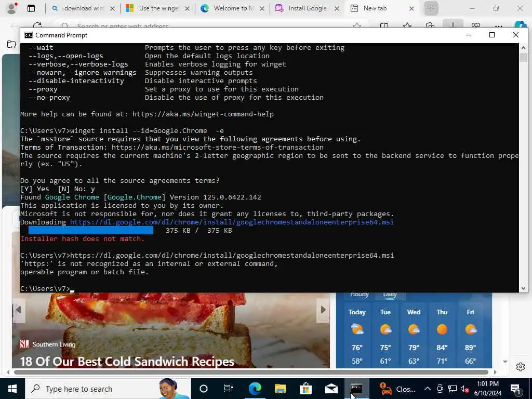Open the Edge profile avatar menu
Screen dimensions: 532x399
(x=11, y=8)
